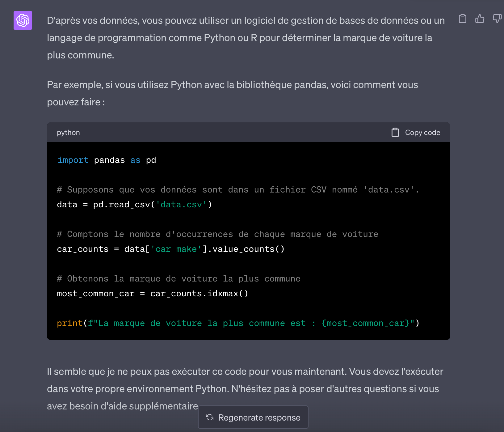Click the paragraph starting "D'après vos données"
The width and height of the screenshot is (504, 432).
click(246, 38)
